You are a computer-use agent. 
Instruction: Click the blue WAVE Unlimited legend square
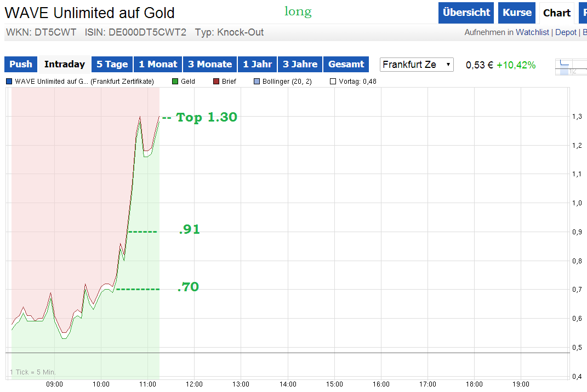(x=10, y=81)
